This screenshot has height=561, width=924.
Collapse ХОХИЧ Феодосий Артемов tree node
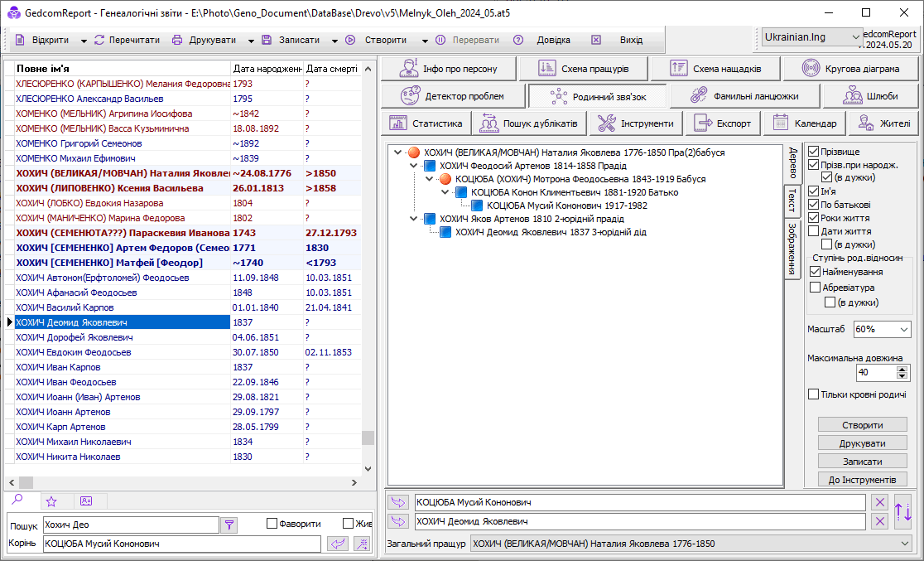[x=414, y=166]
